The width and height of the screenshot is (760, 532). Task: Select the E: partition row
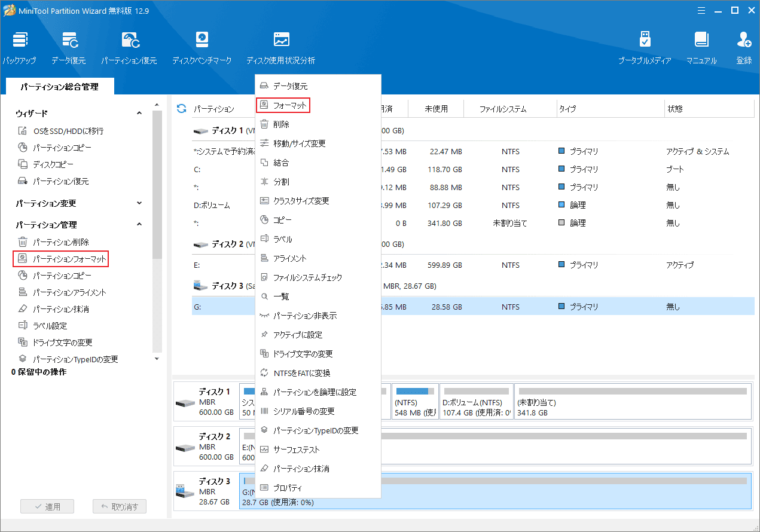point(472,265)
